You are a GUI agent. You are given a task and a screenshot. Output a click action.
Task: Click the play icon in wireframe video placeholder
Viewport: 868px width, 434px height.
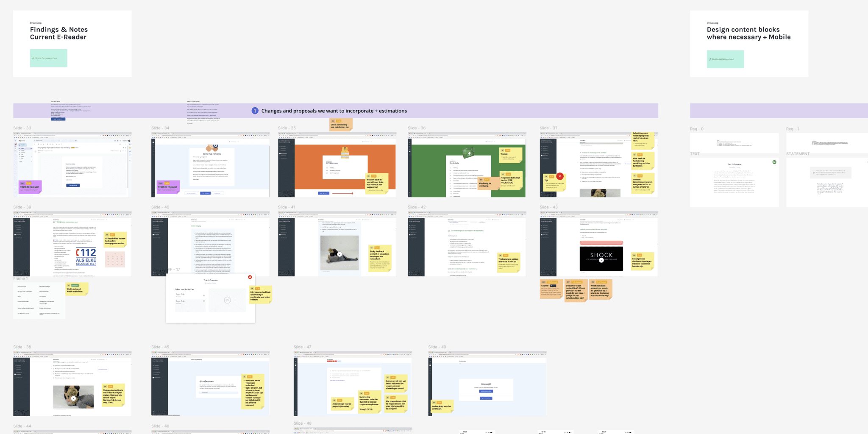pos(227,300)
